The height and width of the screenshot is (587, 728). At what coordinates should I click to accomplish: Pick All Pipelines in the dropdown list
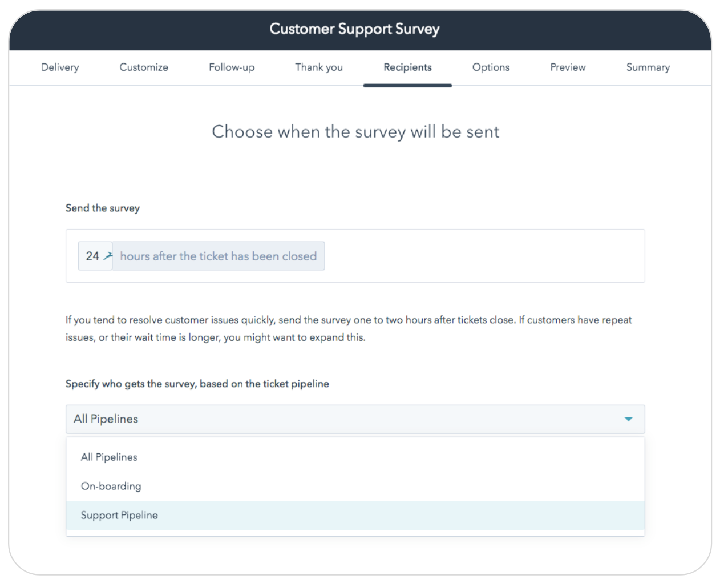[x=109, y=457]
